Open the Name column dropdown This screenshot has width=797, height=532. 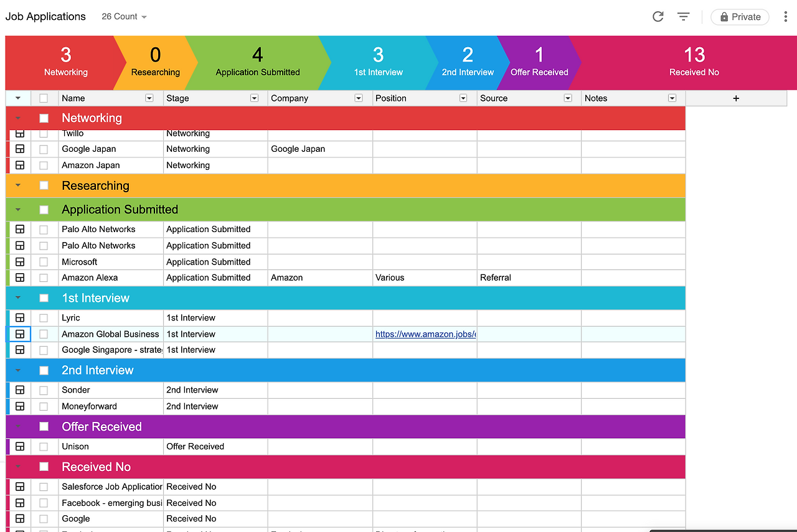(149, 98)
